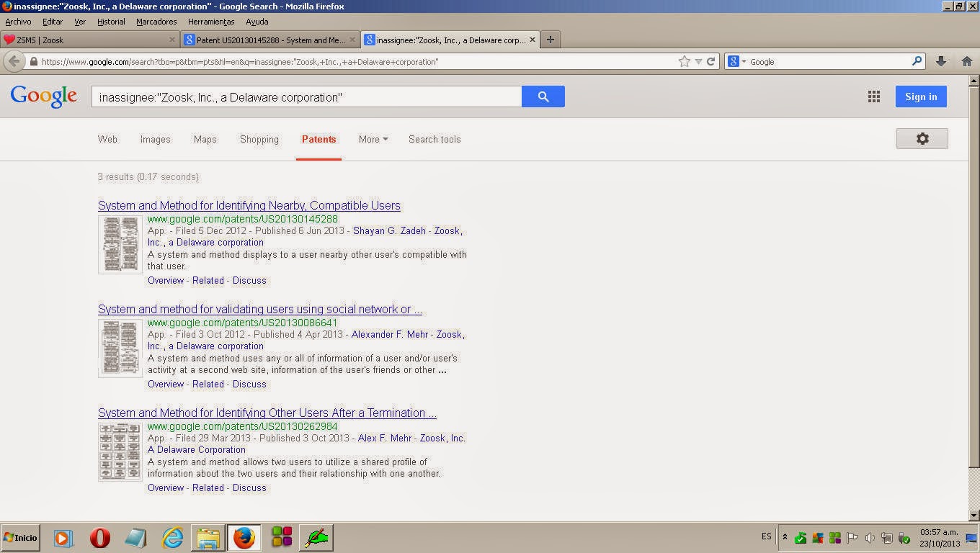The height and width of the screenshot is (553, 980).
Task: Open the URL bar history dropdown arrow
Action: coord(698,62)
